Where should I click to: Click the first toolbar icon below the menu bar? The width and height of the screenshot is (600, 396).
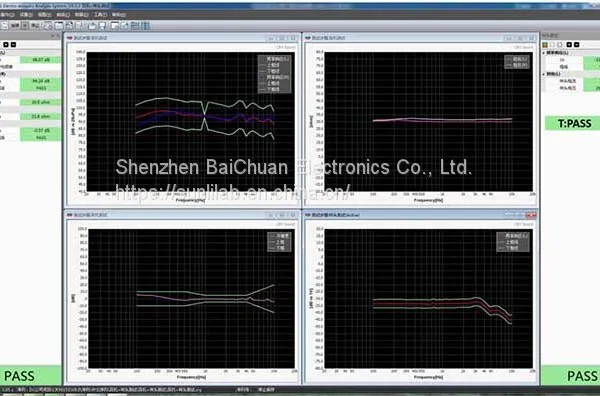tap(5, 26)
